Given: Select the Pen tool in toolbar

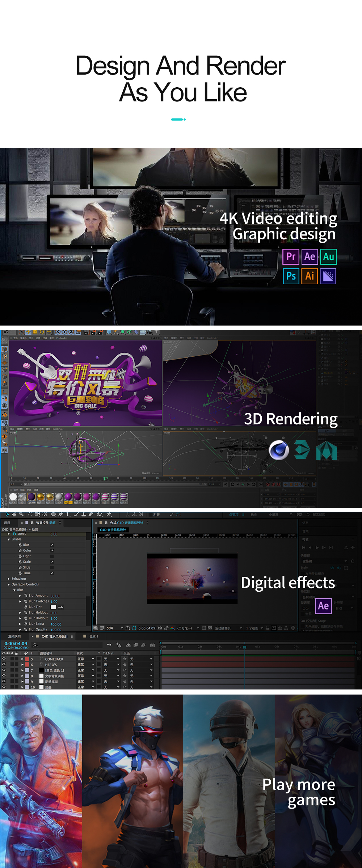Looking at the screenshot, I should click(60, 514).
